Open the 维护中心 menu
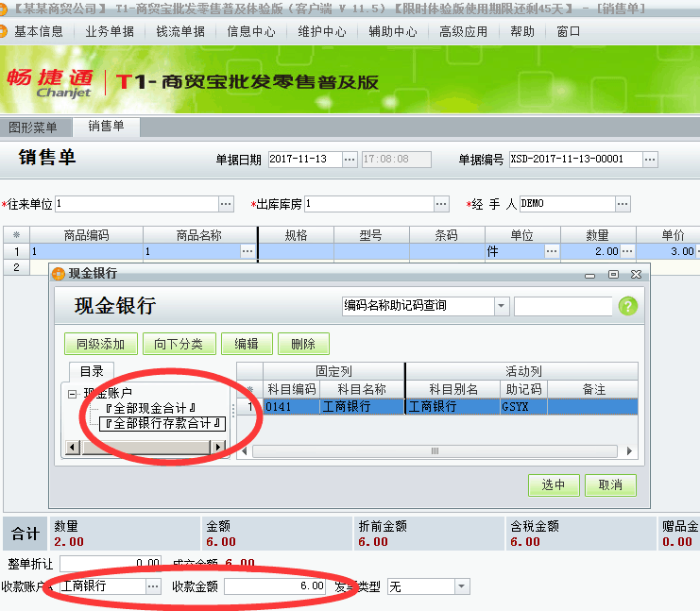 (322, 32)
